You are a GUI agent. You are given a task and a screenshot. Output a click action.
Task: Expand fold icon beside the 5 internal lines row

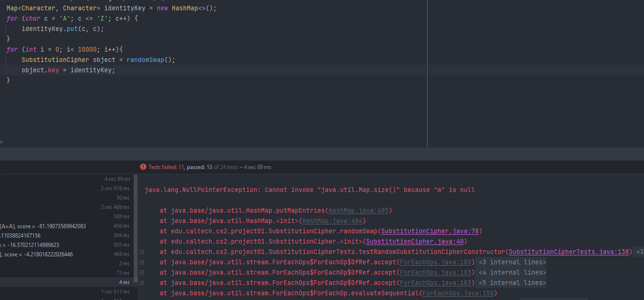pos(142,283)
